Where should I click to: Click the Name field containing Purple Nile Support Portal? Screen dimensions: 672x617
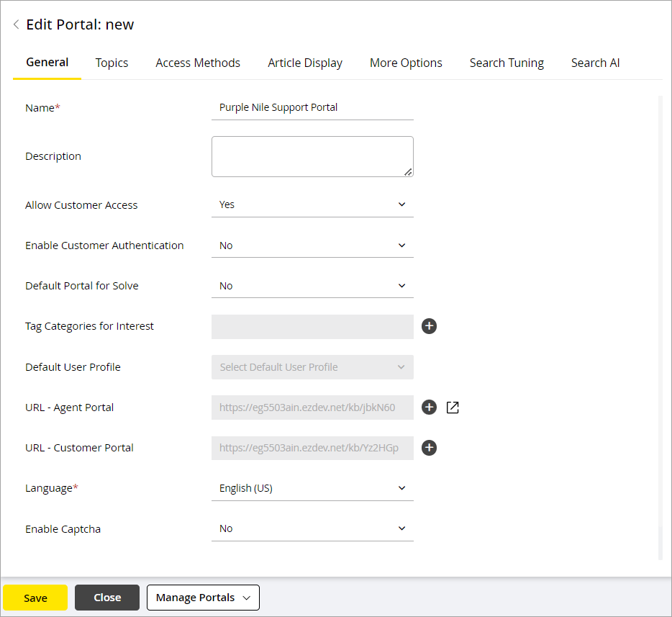(312, 107)
